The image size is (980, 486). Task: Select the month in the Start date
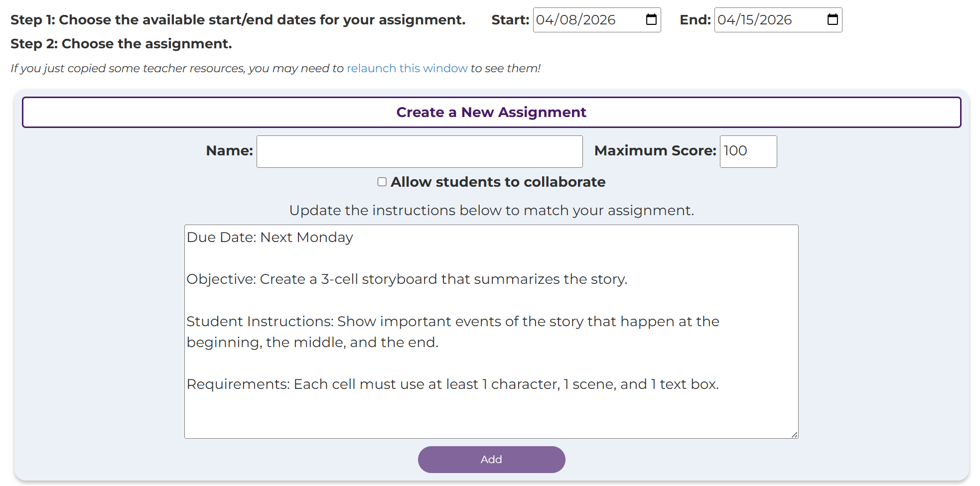tap(544, 20)
